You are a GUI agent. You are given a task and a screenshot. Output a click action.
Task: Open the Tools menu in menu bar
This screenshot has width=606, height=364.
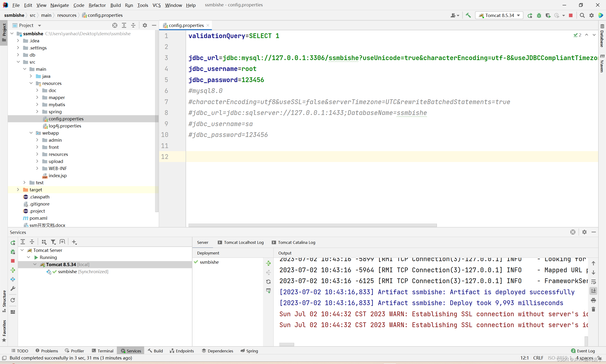(143, 5)
